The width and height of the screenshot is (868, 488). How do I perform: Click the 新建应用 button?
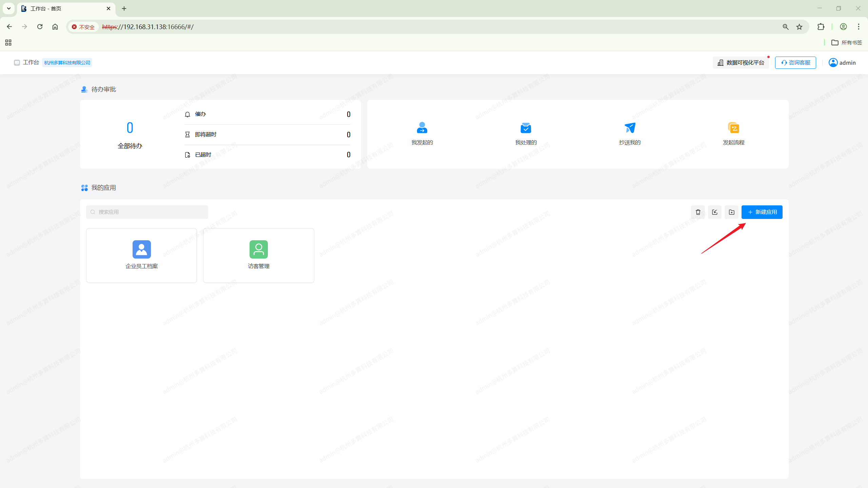coord(762,212)
